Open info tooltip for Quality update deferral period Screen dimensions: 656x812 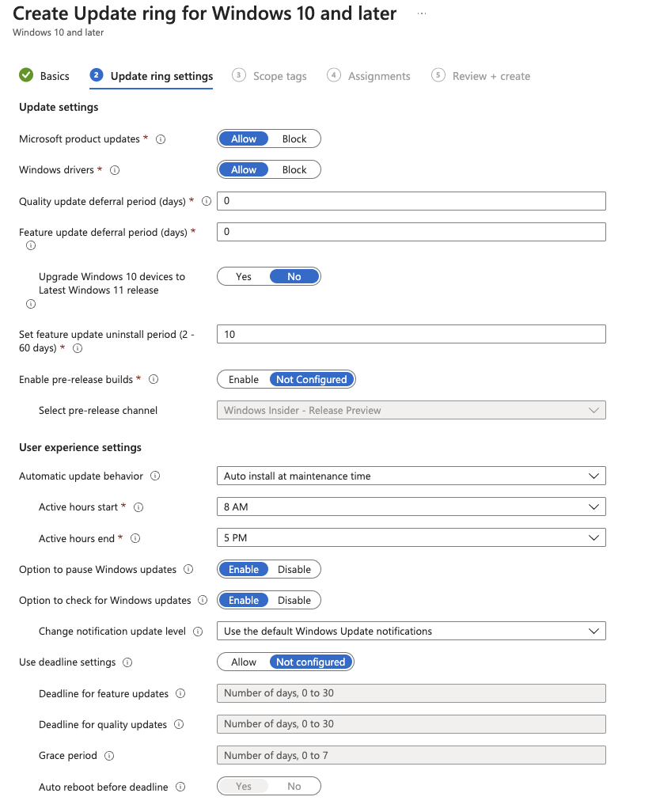(207, 201)
